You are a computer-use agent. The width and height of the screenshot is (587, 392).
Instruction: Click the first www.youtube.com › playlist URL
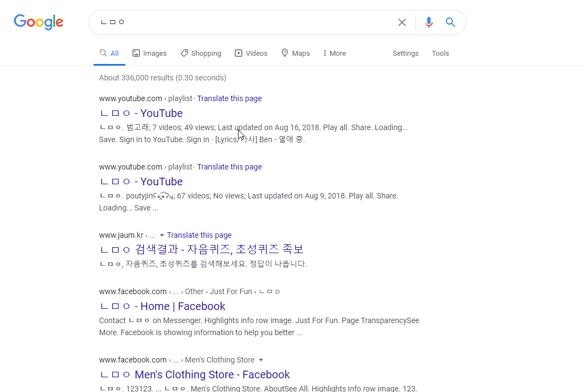(x=146, y=99)
